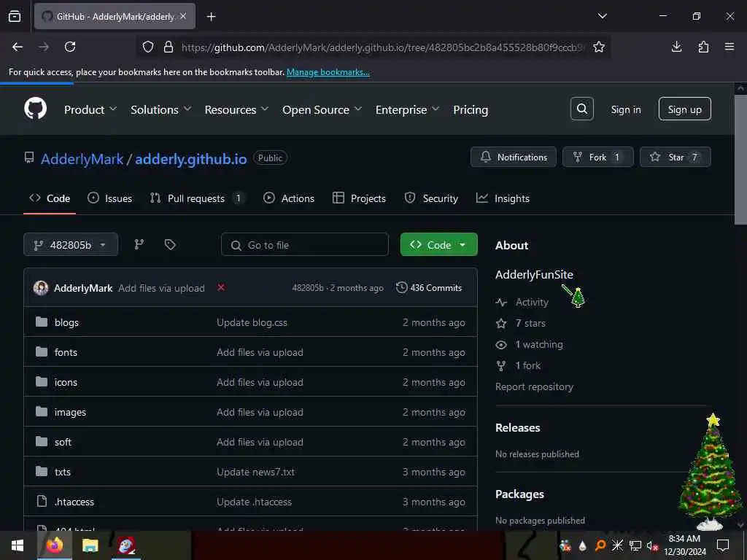Open the 482805b branch selector dropdown
747x560 pixels.
pos(71,244)
